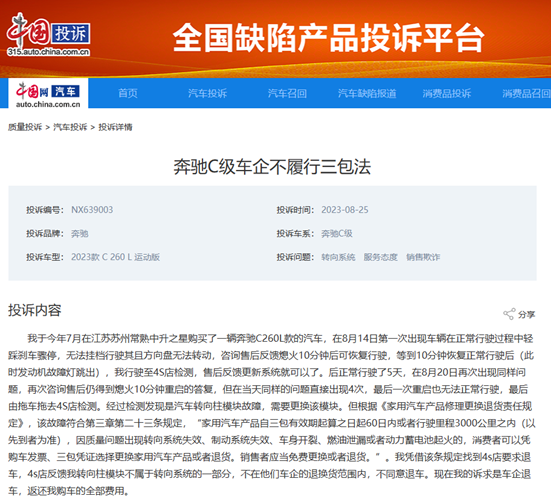
Task: Click the brand value 奔驰
Action: point(80,233)
